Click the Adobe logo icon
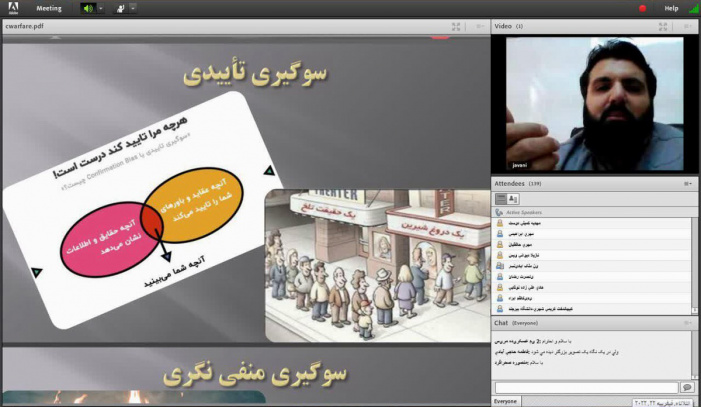This screenshot has height=407, width=701. tap(13, 8)
